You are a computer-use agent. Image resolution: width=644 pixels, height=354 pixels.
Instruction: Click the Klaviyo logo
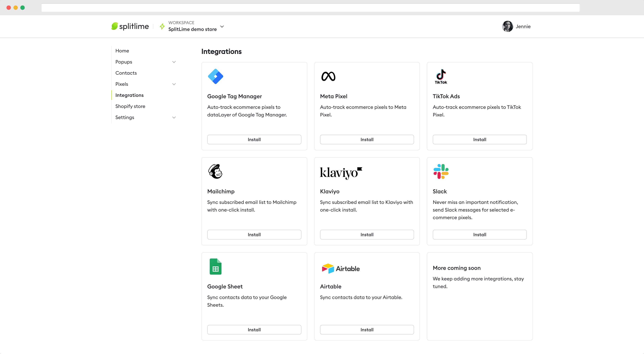[x=341, y=172]
